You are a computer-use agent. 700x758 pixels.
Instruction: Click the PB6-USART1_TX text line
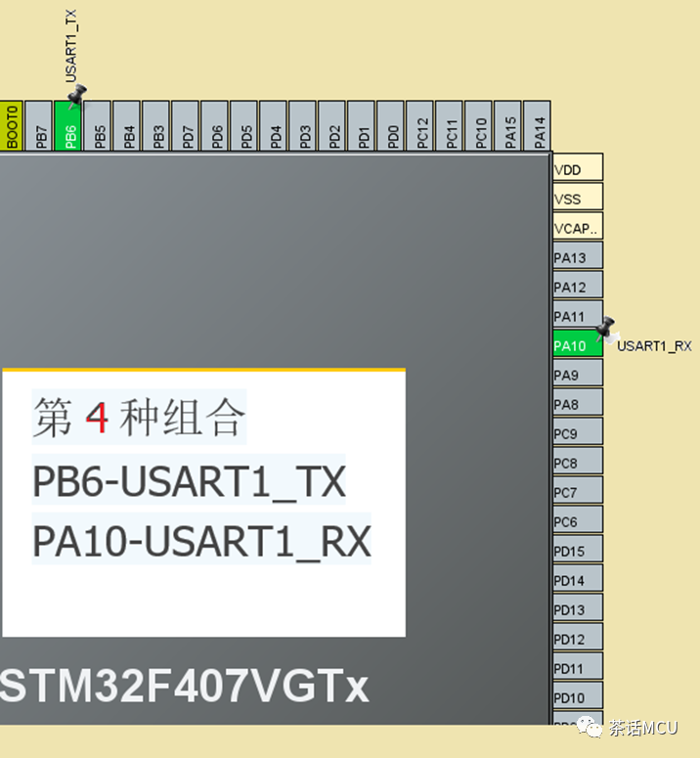pos(189,480)
